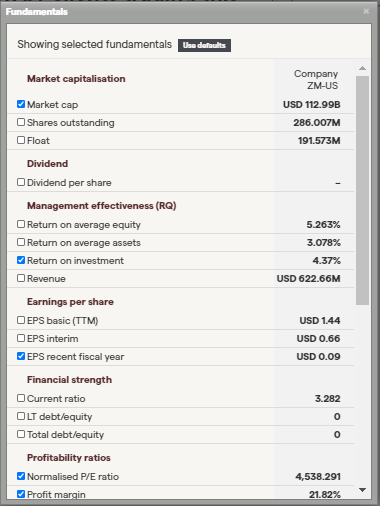Check the Current ratio option
Screen dimensions: 380x506
click(x=21, y=398)
